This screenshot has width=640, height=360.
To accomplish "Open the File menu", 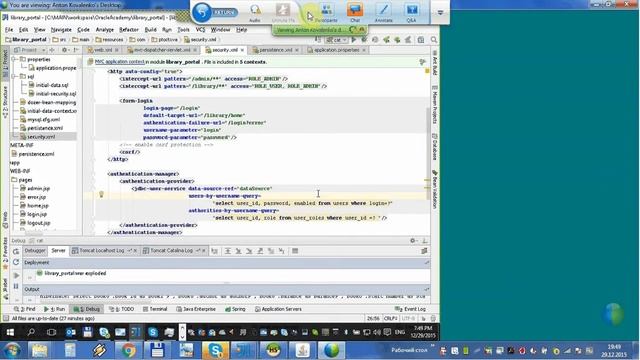I will point(9,30).
